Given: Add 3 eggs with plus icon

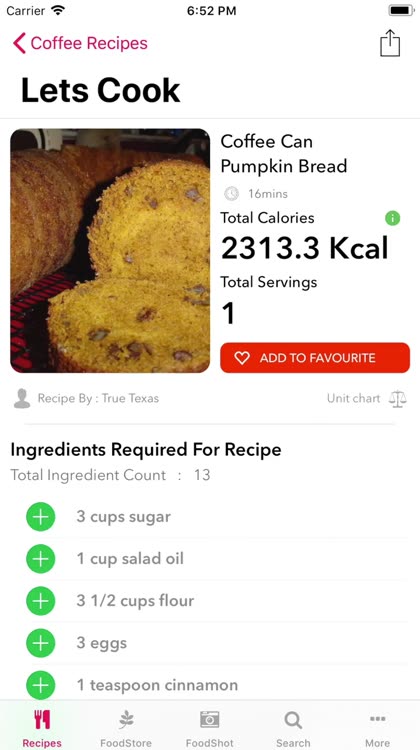Looking at the screenshot, I should pos(41,643).
